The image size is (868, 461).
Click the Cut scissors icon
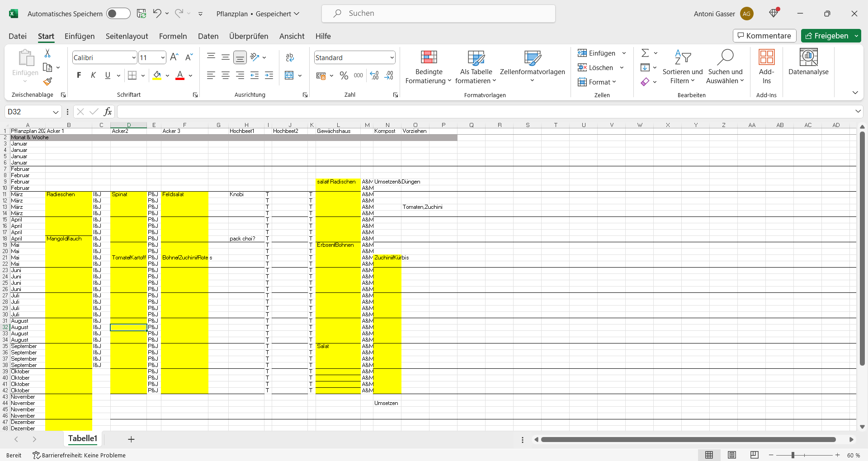[x=47, y=53]
